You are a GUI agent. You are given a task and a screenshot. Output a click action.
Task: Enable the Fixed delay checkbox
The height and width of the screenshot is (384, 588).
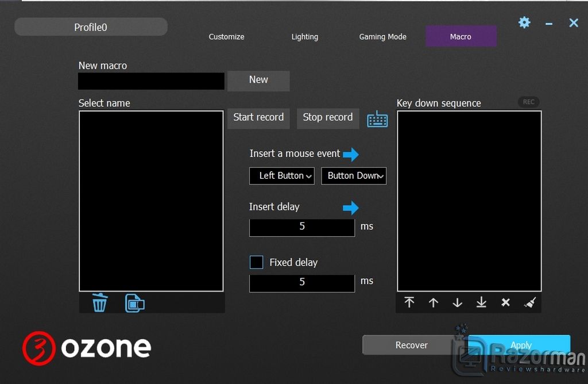(x=257, y=262)
